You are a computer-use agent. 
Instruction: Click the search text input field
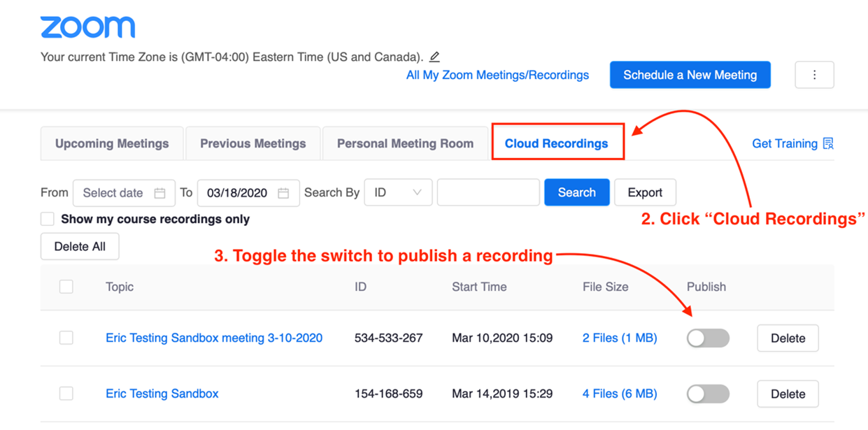488,193
